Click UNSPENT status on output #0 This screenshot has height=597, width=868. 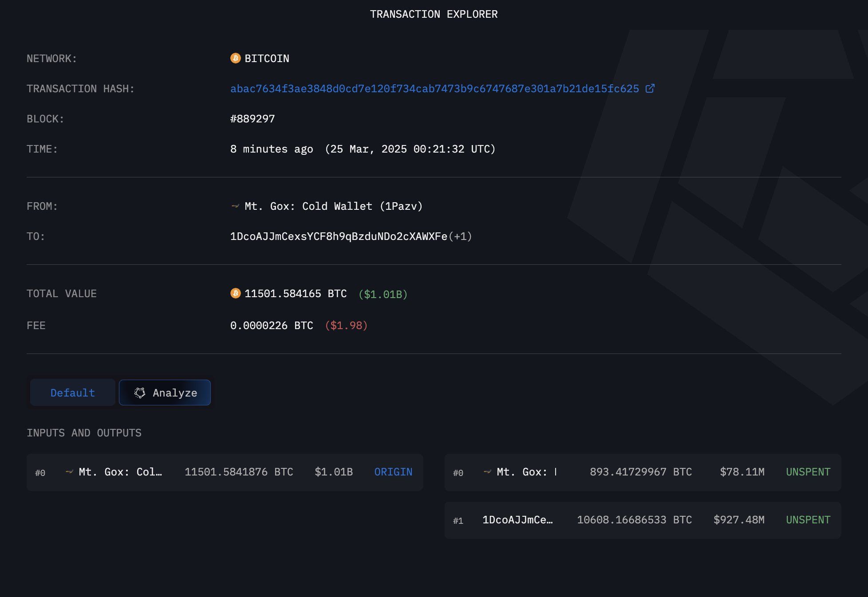808,472
